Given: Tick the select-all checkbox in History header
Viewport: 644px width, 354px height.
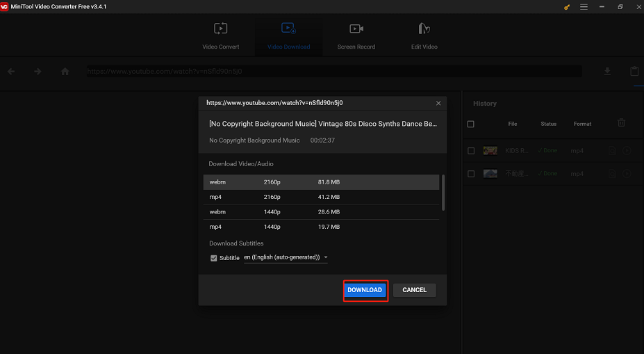Looking at the screenshot, I should (471, 124).
